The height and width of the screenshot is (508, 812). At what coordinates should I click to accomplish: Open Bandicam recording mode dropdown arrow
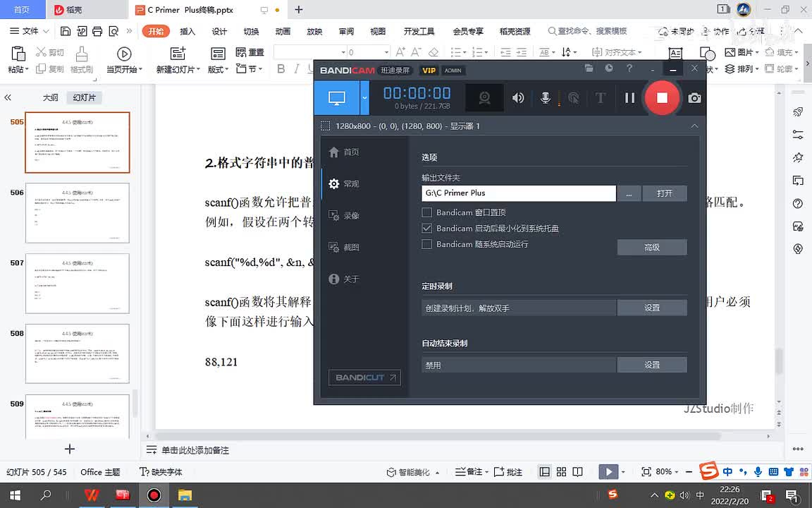(364, 97)
